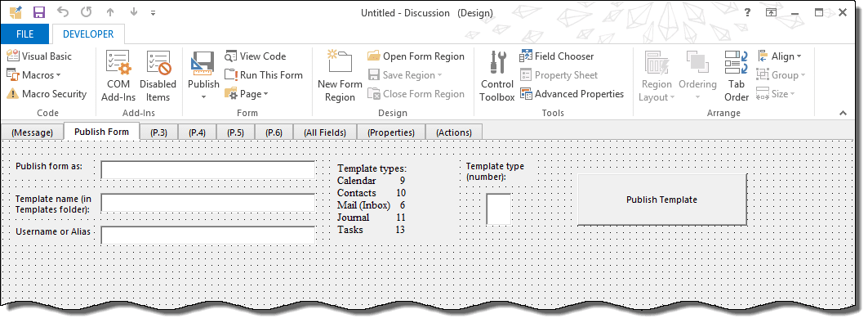Click the Previous Item up arrow

click(x=110, y=13)
